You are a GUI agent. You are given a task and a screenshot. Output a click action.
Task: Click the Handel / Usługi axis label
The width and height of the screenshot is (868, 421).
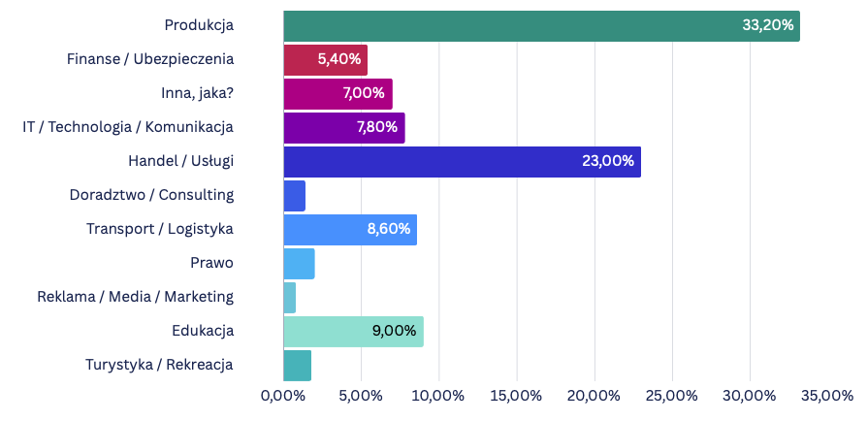coord(181,161)
